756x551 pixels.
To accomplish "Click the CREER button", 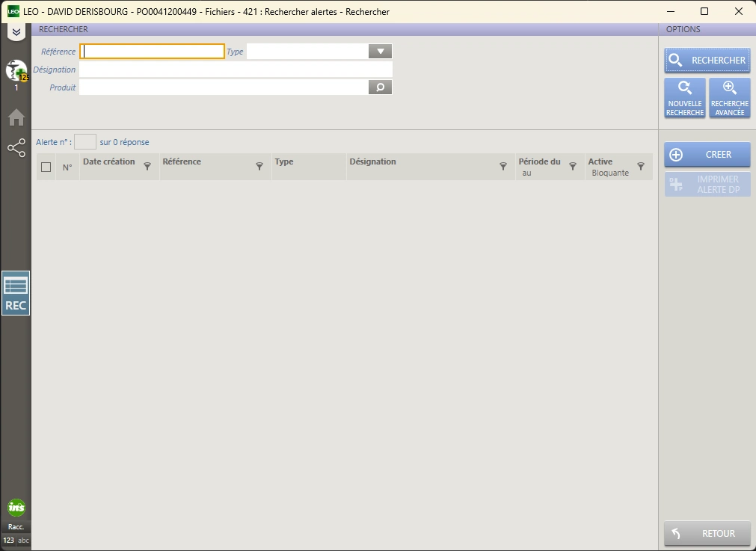I will [707, 155].
